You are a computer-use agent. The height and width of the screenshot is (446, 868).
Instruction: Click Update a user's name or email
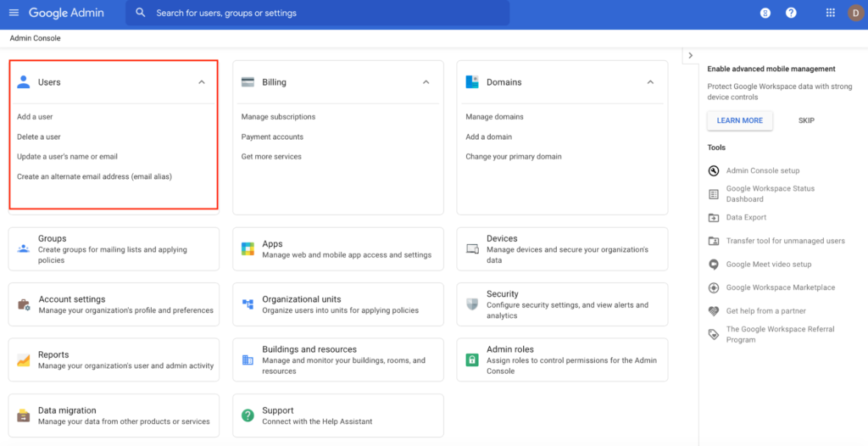(67, 157)
